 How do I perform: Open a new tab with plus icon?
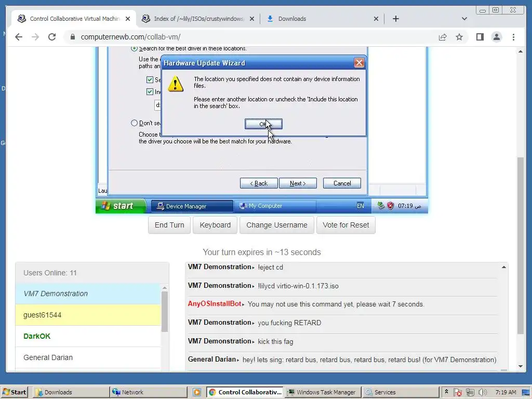395,19
